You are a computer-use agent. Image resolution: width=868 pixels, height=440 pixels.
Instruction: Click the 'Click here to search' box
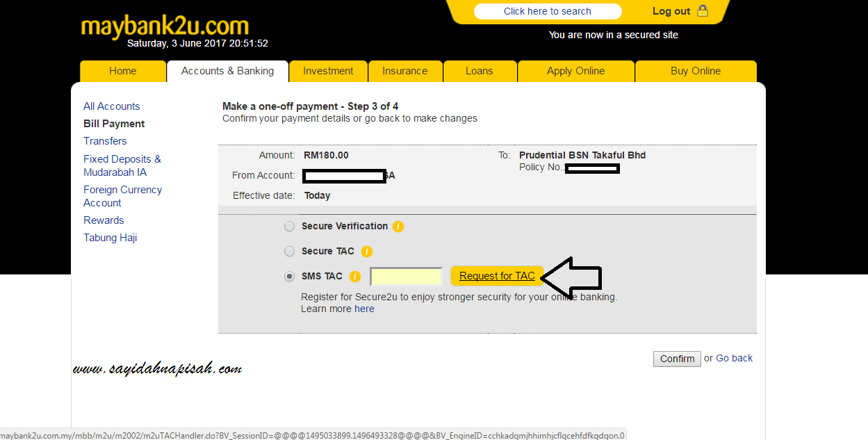tap(548, 11)
